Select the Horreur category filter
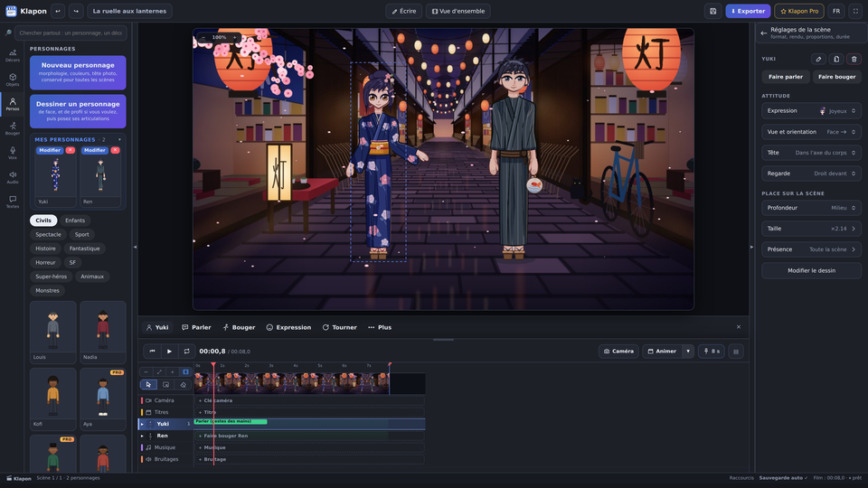 coord(45,263)
